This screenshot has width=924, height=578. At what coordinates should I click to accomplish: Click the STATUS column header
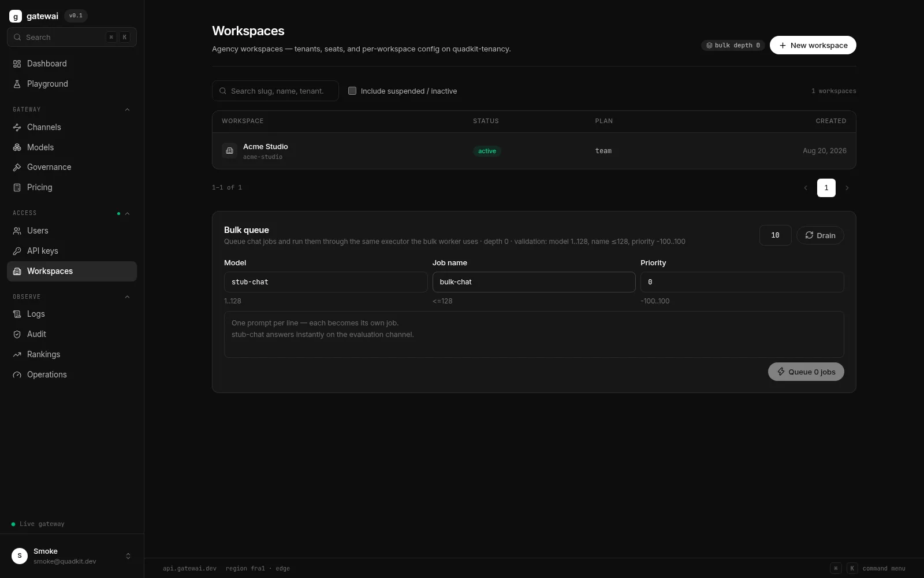[x=486, y=121]
